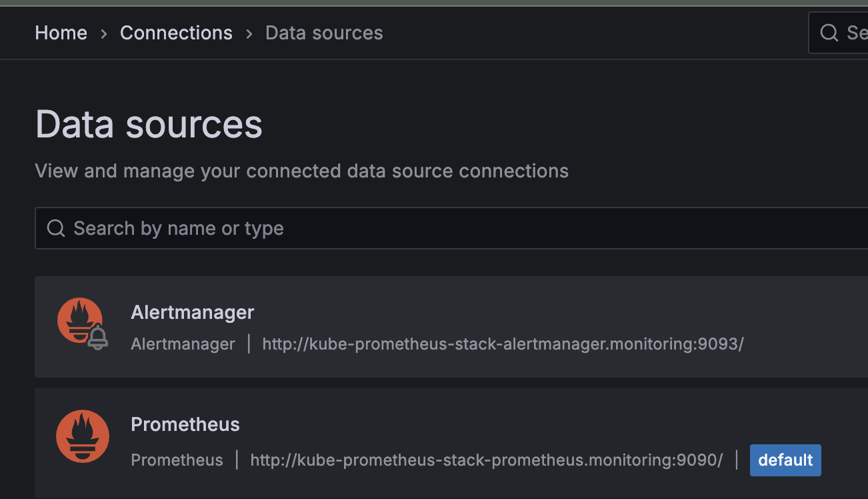The width and height of the screenshot is (868, 499).
Task: Click the blue default badge on Prometheus
Action: 785,460
